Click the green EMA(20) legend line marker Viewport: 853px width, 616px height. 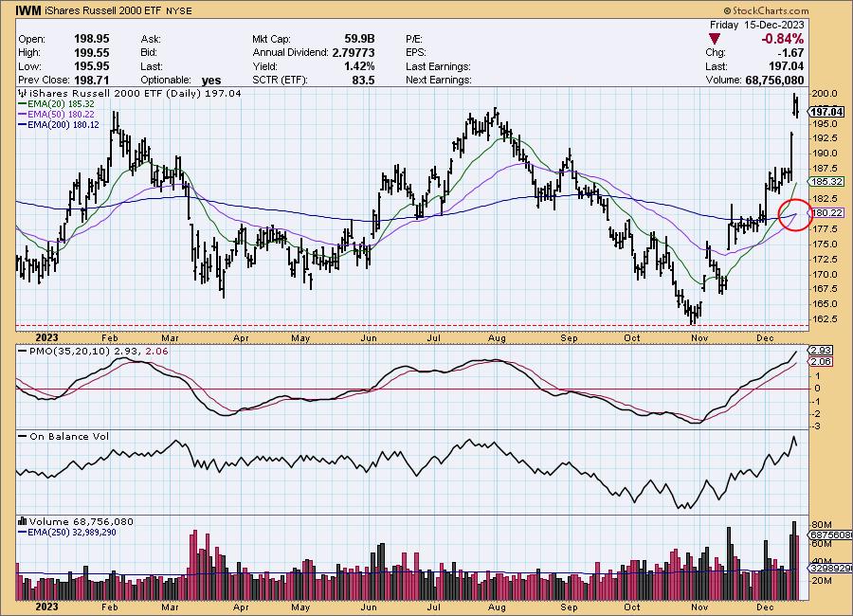tap(23, 103)
